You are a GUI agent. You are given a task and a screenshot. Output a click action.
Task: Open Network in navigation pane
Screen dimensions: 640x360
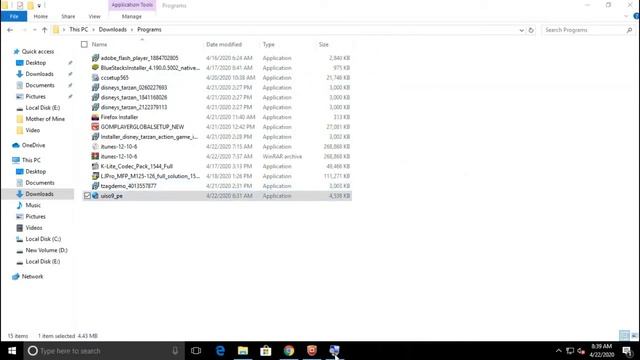[x=32, y=277]
